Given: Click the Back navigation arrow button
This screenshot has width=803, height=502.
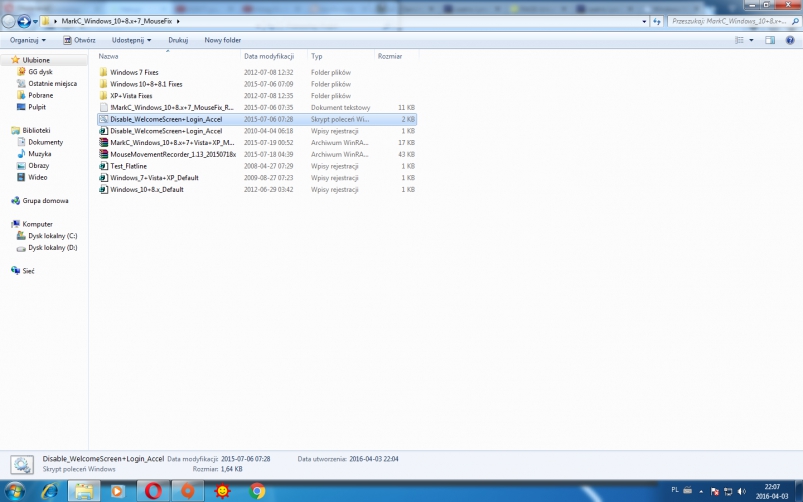Looking at the screenshot, I should 9,20.
